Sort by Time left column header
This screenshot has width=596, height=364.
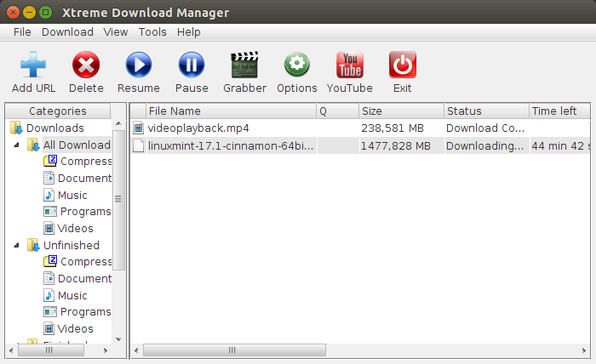click(559, 111)
